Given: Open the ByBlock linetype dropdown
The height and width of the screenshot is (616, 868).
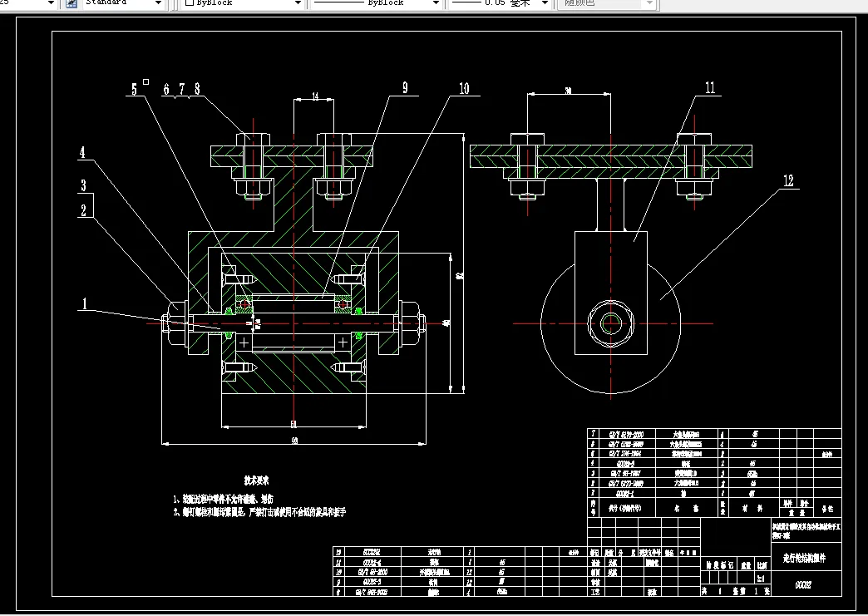Looking at the screenshot, I should point(436,3).
